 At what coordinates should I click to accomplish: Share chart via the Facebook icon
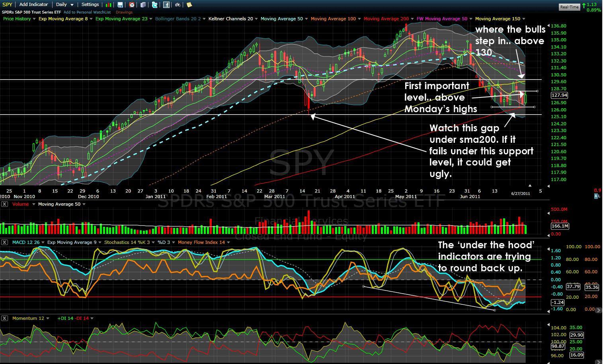[166, 5]
